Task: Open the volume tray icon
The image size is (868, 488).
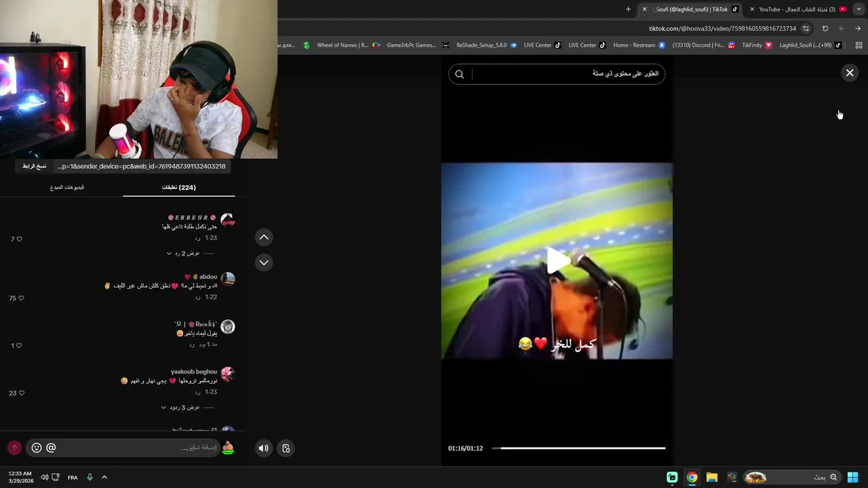Action: 44,477
